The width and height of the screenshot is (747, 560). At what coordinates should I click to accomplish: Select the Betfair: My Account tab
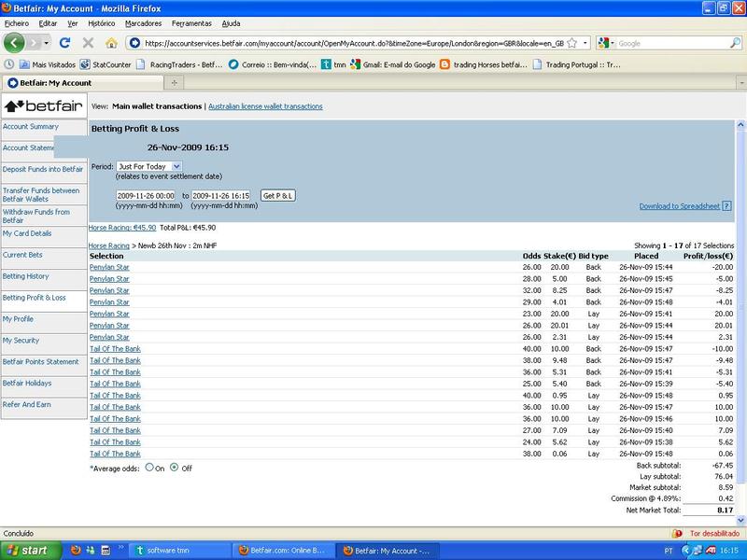point(82,83)
